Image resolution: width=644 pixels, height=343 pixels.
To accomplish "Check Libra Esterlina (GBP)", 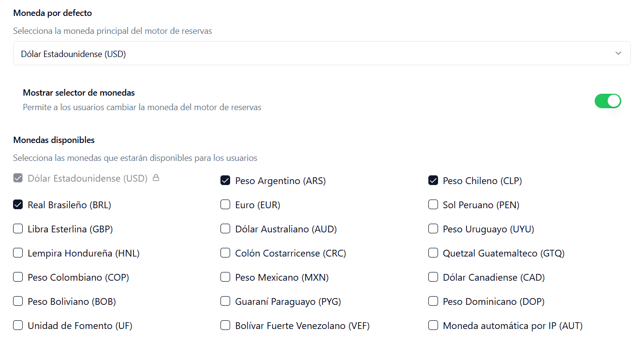I will [x=18, y=229].
